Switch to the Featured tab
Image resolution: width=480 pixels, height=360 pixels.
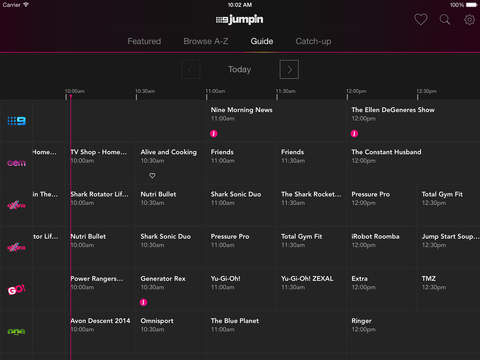(144, 41)
